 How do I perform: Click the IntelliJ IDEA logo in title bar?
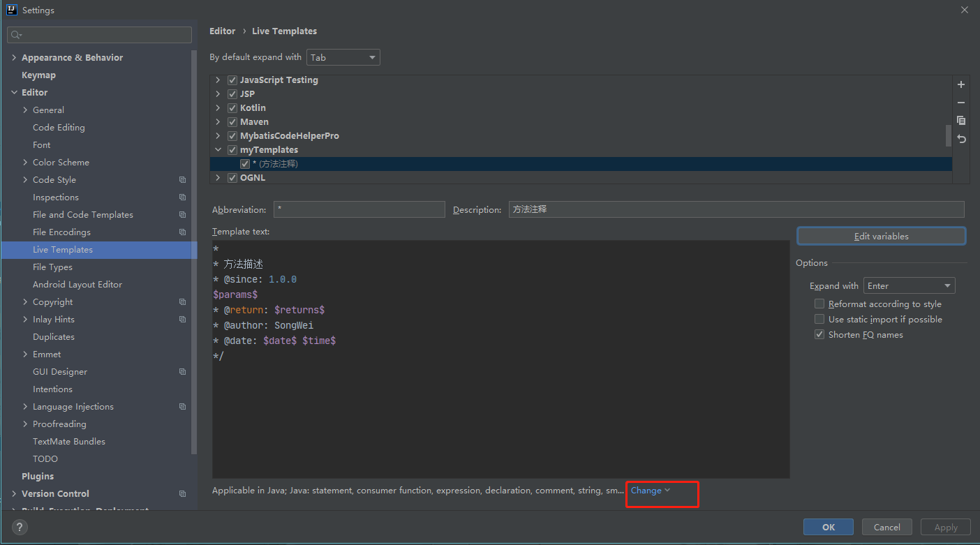coord(10,9)
